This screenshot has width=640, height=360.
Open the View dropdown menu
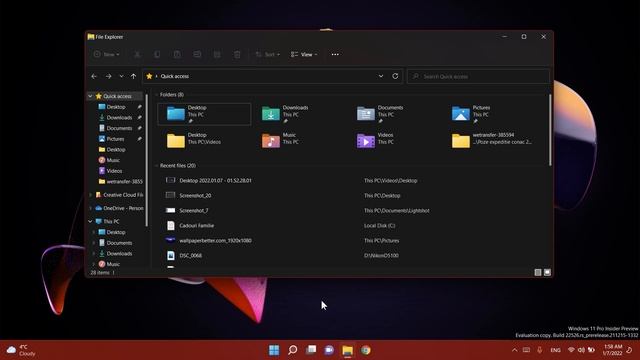[304, 54]
